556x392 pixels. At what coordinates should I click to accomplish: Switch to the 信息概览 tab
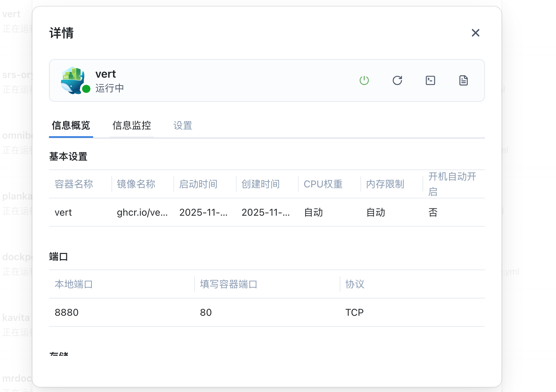click(71, 126)
